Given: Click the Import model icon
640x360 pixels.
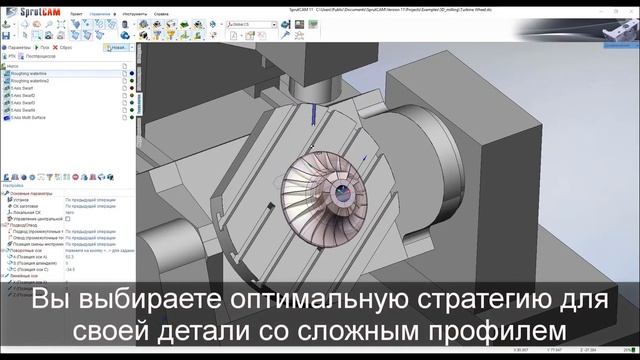Looking at the screenshot, I should tap(6, 24).
